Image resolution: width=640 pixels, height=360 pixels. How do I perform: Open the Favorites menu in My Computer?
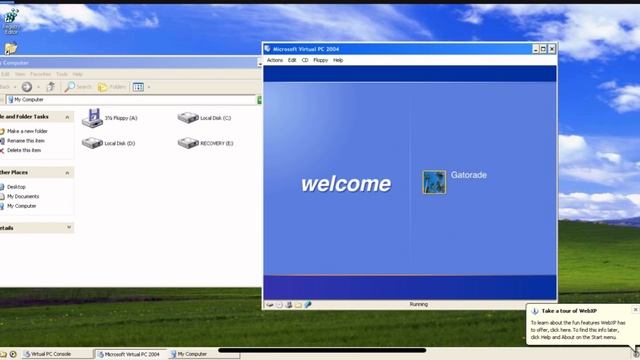40,74
